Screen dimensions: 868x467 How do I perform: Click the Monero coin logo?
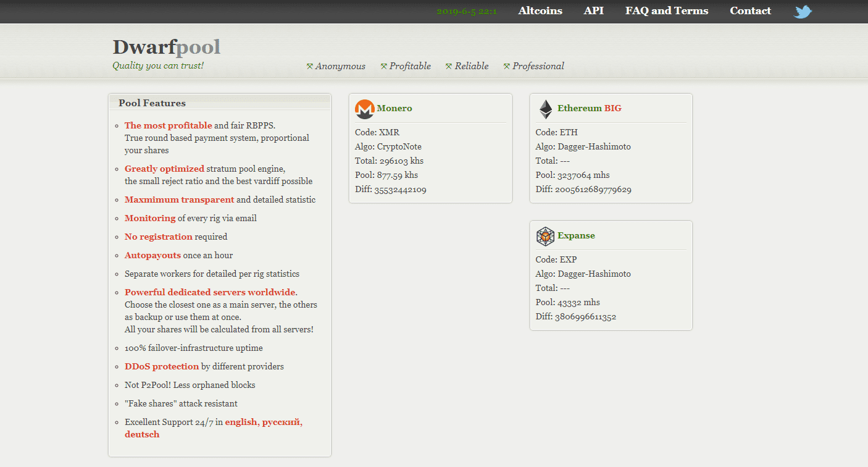365,109
